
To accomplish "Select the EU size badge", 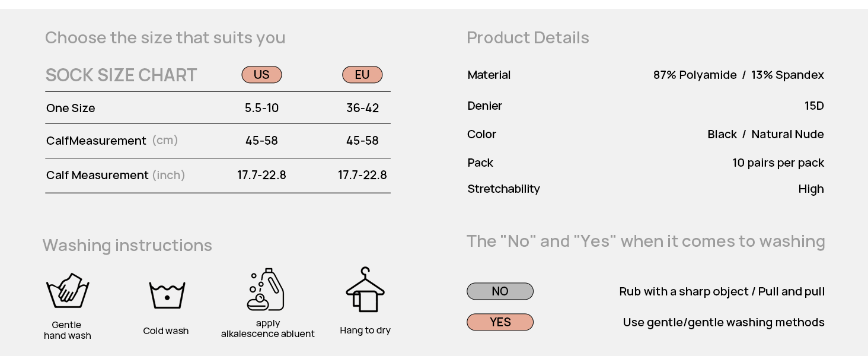I will (362, 75).
